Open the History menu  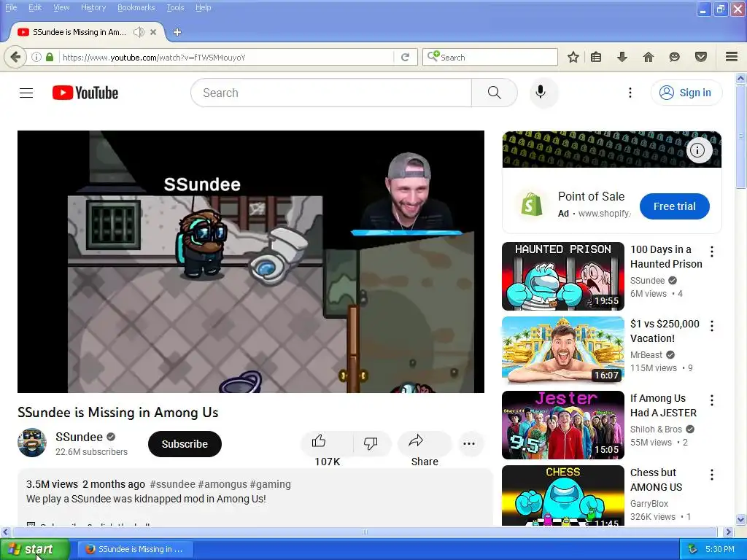point(93,7)
